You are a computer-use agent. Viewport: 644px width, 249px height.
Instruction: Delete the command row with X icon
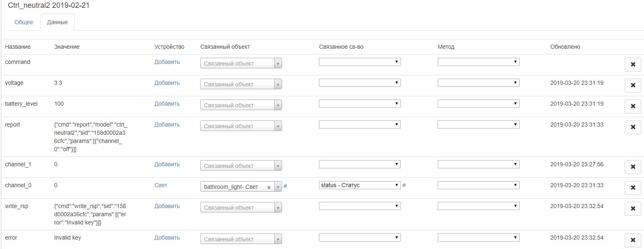(633, 64)
